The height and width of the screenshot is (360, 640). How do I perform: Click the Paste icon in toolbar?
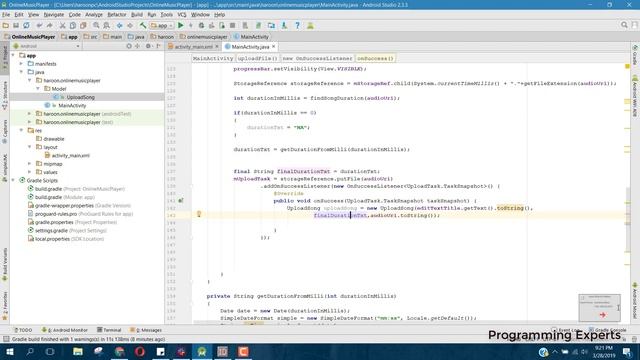tap(83, 25)
